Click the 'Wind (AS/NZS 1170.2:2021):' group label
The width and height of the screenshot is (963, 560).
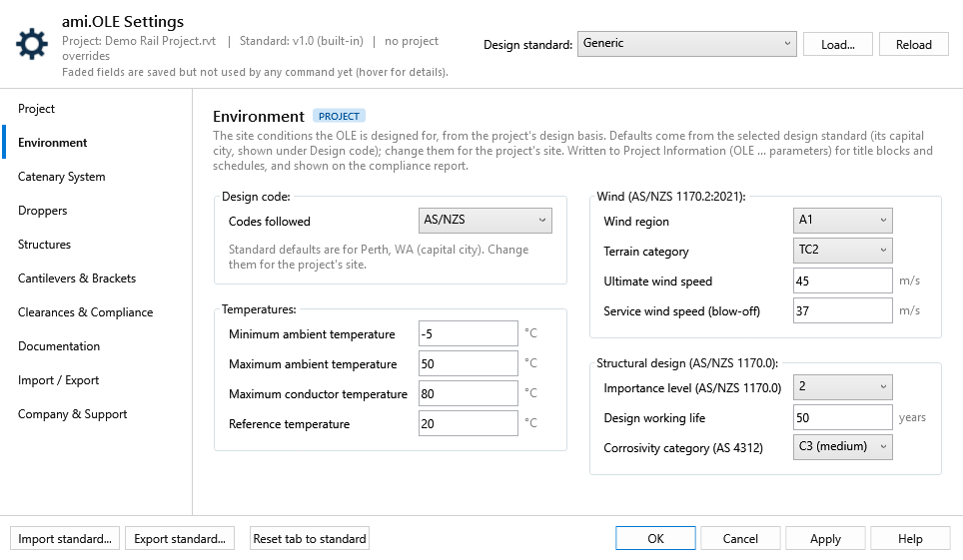671,197
